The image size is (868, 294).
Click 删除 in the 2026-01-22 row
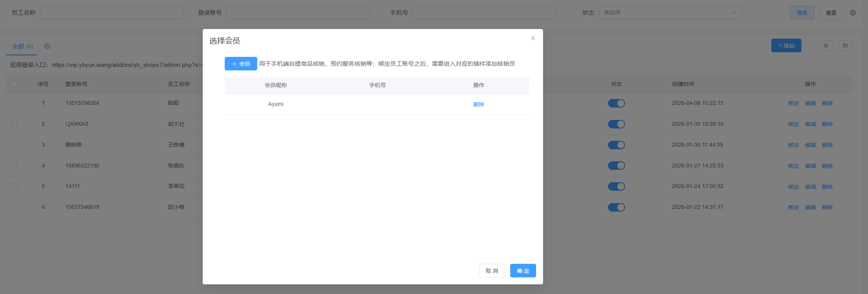coord(827,207)
